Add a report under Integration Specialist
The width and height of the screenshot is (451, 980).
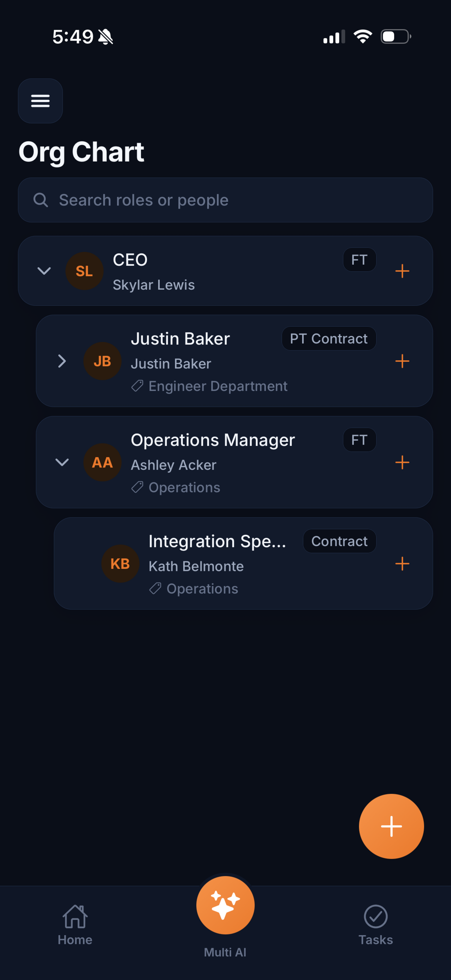[402, 563]
